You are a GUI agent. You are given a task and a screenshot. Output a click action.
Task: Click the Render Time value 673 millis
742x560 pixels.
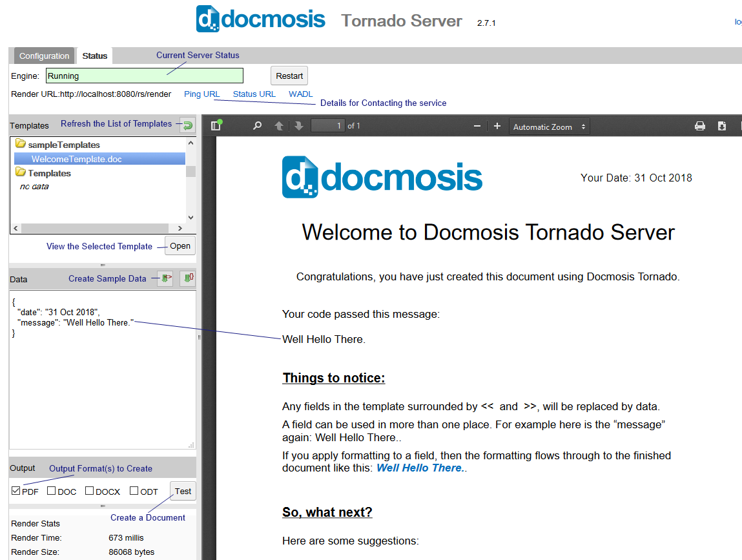(126, 538)
